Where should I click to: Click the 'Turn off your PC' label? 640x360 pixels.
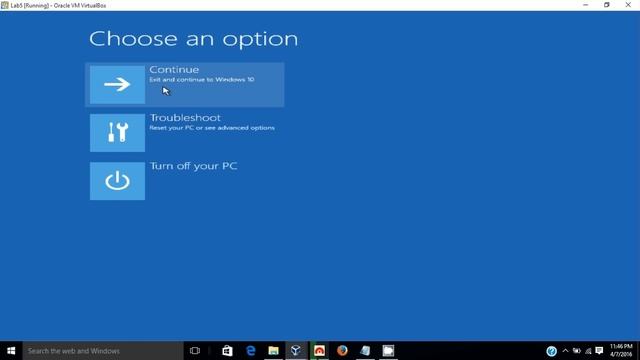point(193,166)
